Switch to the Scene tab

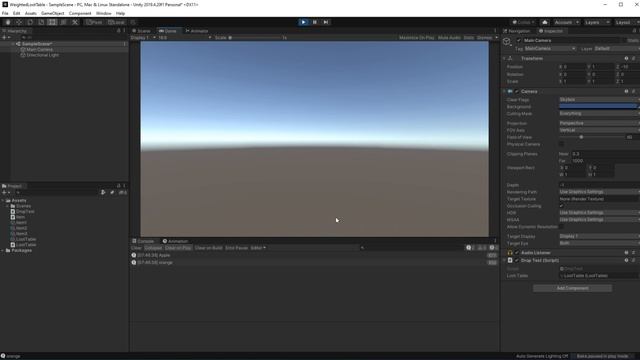[x=141, y=31]
